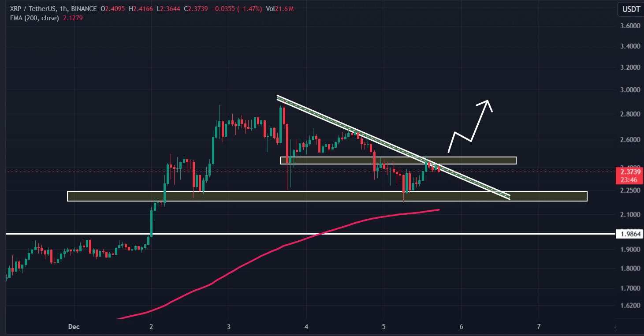Click the date 3 on time axis
The width and height of the screenshot is (644, 336).
point(229,327)
